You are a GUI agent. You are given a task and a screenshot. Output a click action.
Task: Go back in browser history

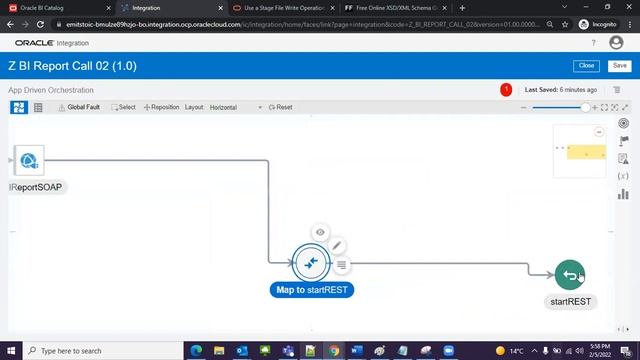[10, 24]
